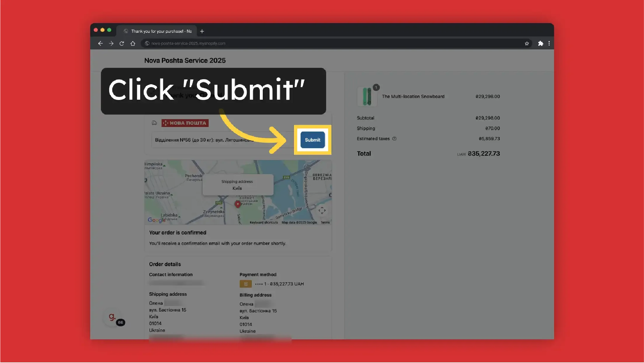This screenshot has width=644, height=363.
Task: Click the Nova Poshta Service 2025 store title
Action: click(x=185, y=61)
